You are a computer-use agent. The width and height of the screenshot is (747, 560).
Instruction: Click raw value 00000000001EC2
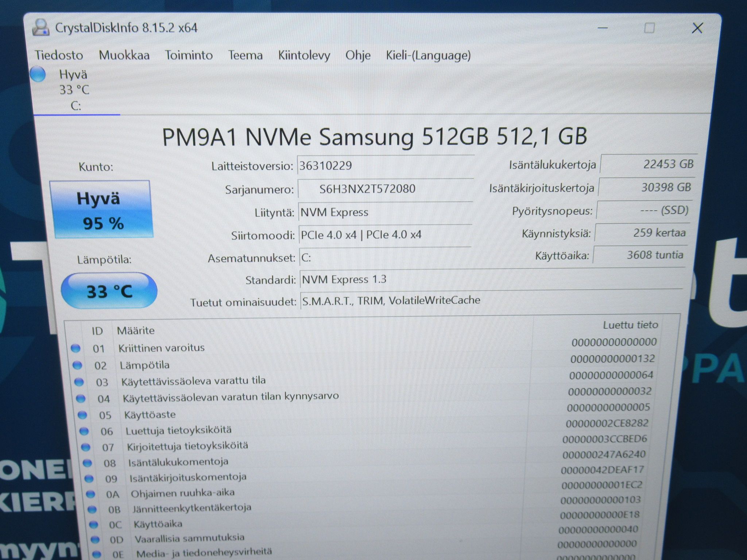pyautogui.click(x=602, y=485)
